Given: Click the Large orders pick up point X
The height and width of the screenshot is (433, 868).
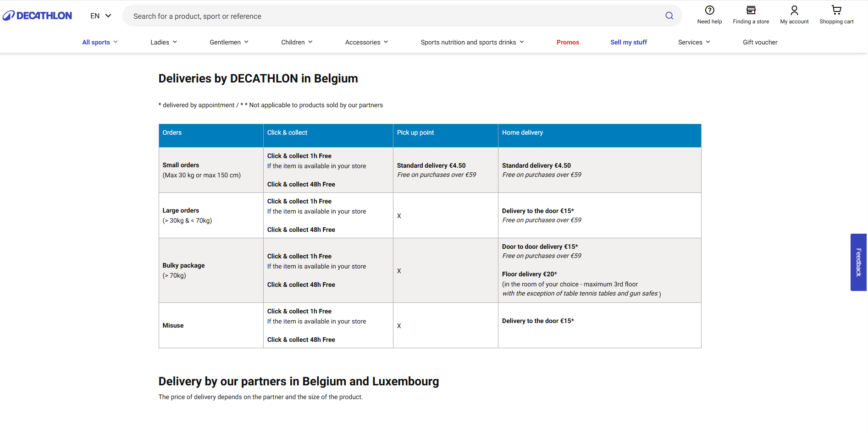Looking at the screenshot, I should tap(399, 216).
